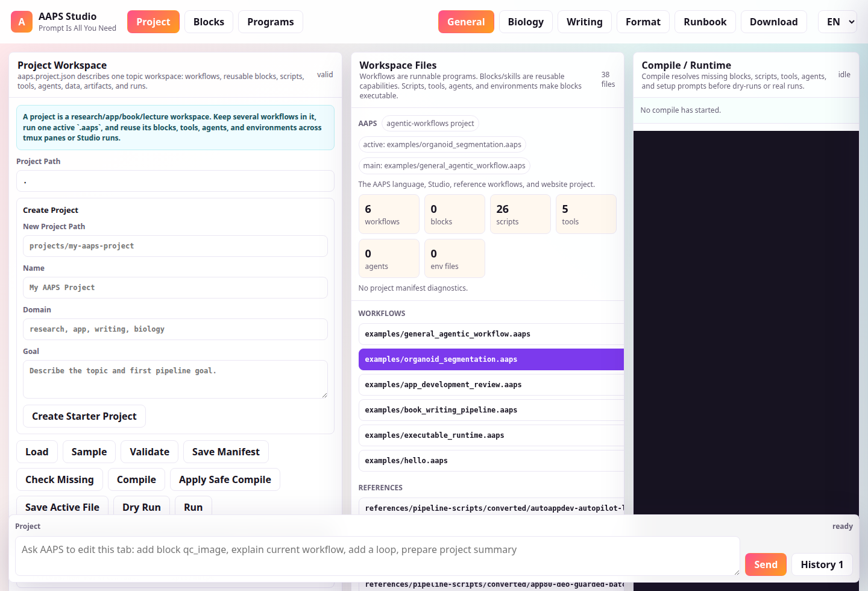This screenshot has width=868, height=591.
Task: Open the Project tab
Action: [x=153, y=22]
